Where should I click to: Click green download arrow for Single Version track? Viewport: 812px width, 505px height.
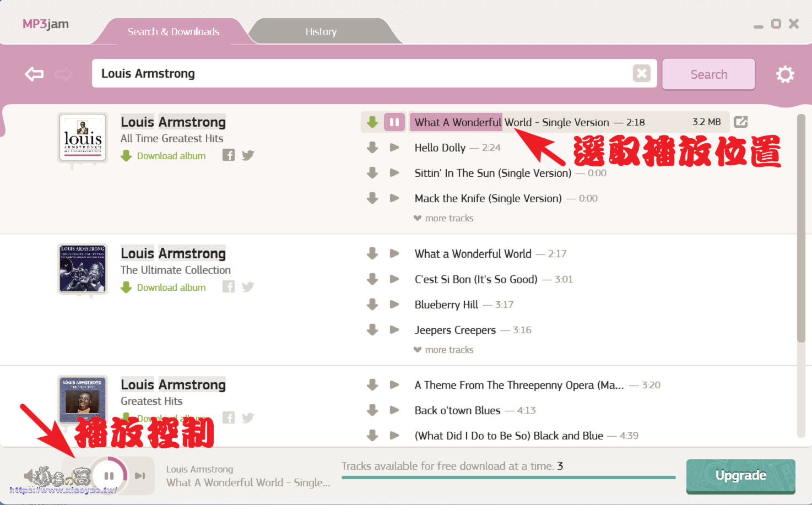coord(372,122)
